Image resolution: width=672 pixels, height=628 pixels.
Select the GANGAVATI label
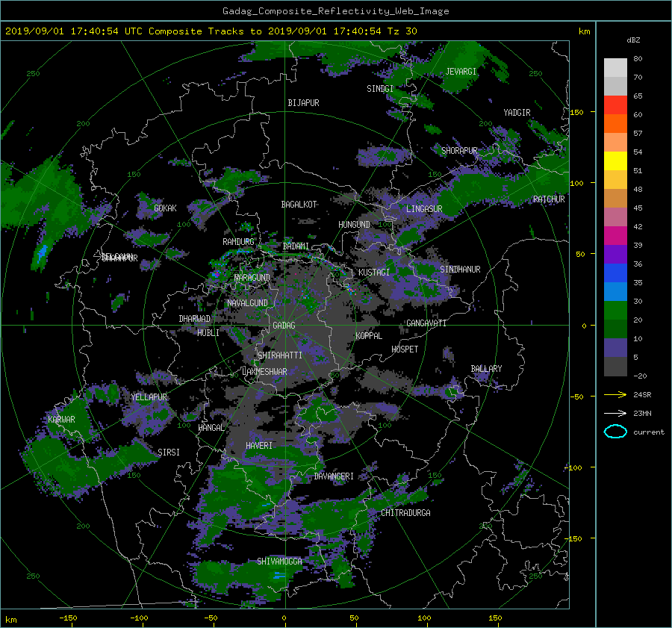tap(426, 323)
